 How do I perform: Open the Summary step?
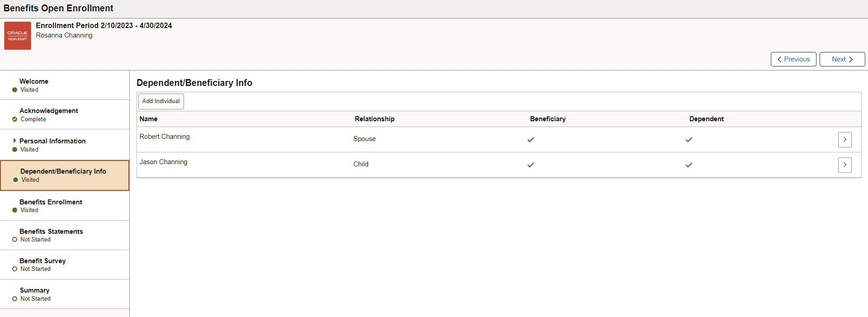click(x=65, y=294)
